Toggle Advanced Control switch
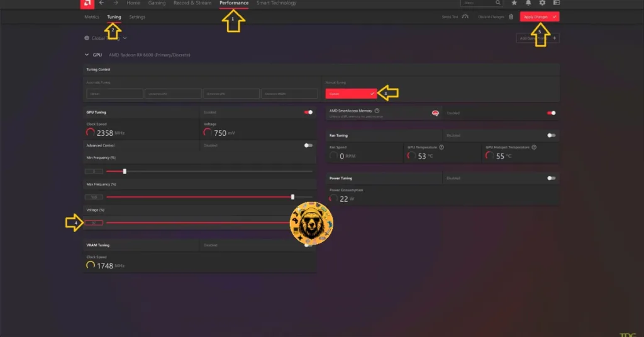The height and width of the screenshot is (337, 644). (x=308, y=145)
